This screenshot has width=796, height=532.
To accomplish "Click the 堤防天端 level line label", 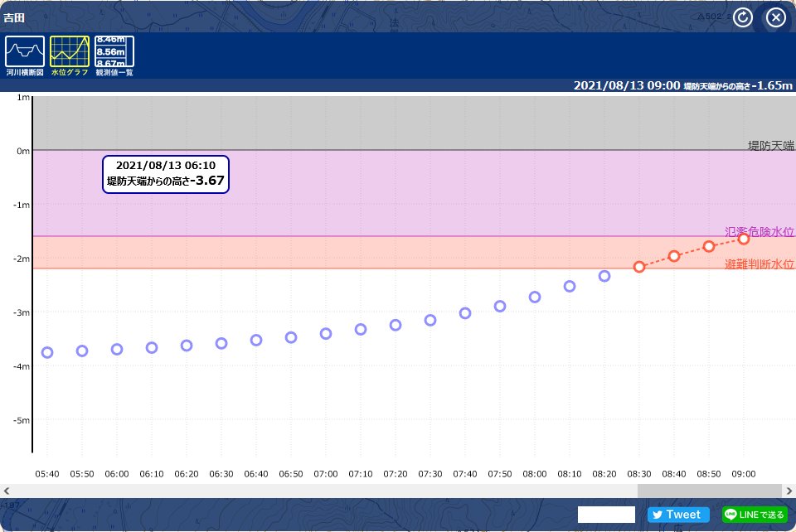I will coord(771,146).
